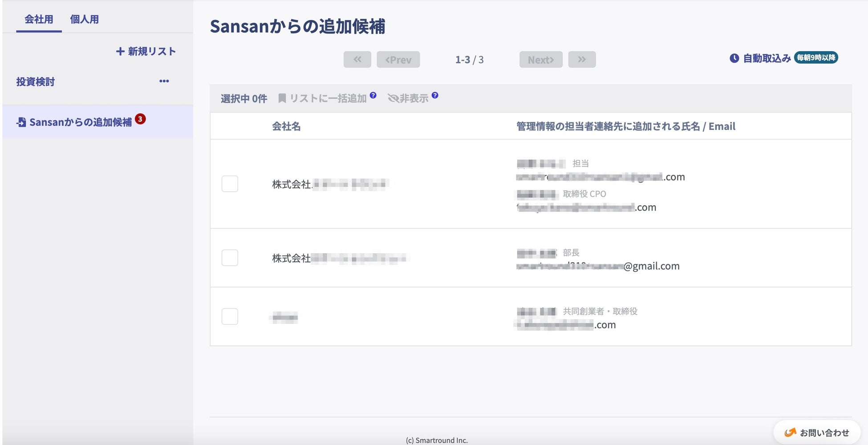
Task: Click the 毎朝9時以降 badge
Action: [816, 57]
